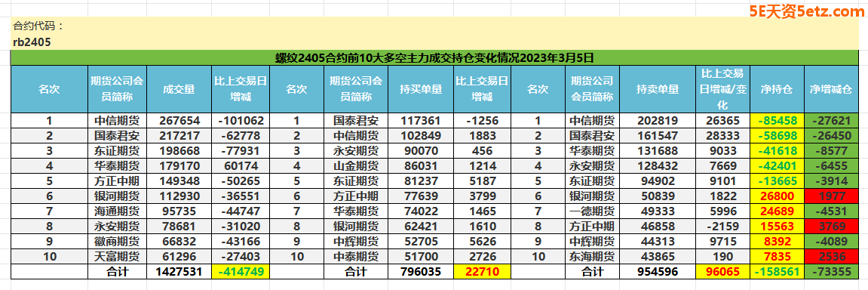Select total volume cell 1427531
This screenshot has height=290, width=868.
pyautogui.click(x=179, y=272)
